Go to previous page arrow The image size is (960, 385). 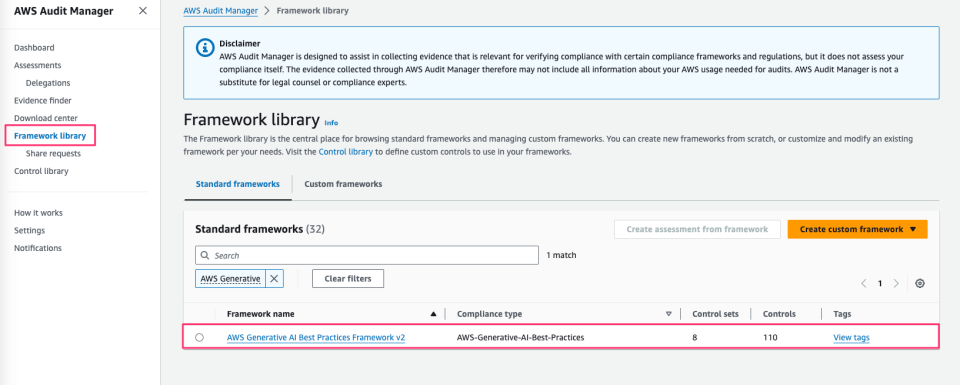coord(864,283)
